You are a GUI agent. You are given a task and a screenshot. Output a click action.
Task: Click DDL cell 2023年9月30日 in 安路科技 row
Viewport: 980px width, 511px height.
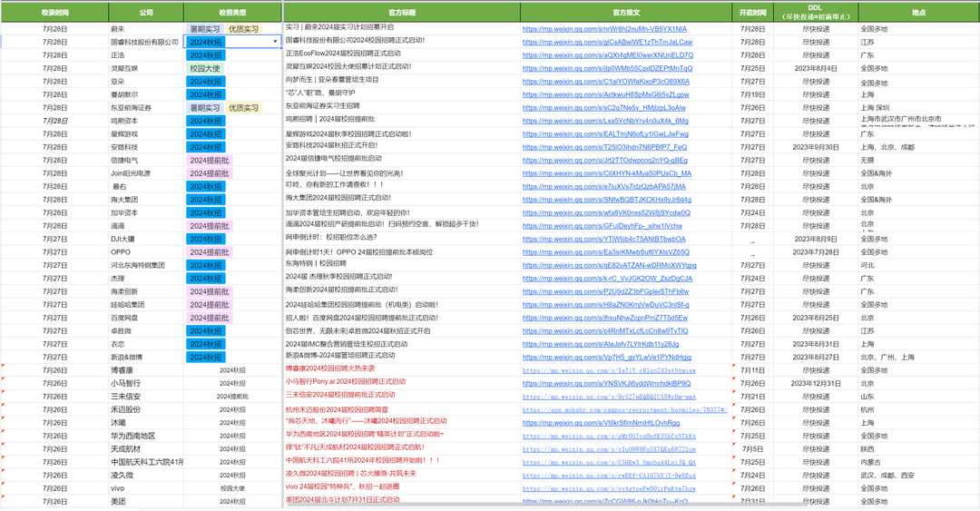(816, 147)
